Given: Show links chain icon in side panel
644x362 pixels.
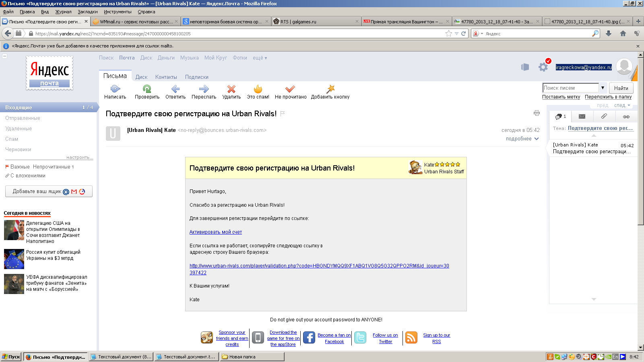Looking at the screenshot, I should tap(626, 117).
